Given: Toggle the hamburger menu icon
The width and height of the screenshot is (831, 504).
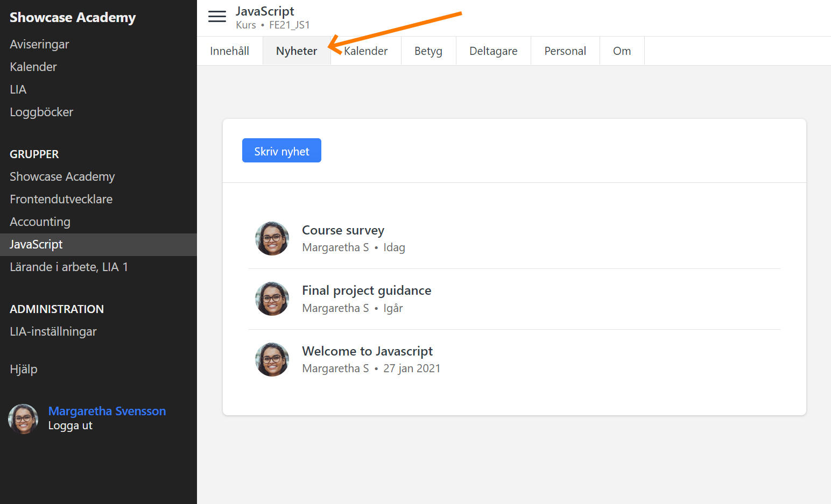Looking at the screenshot, I should point(217,17).
